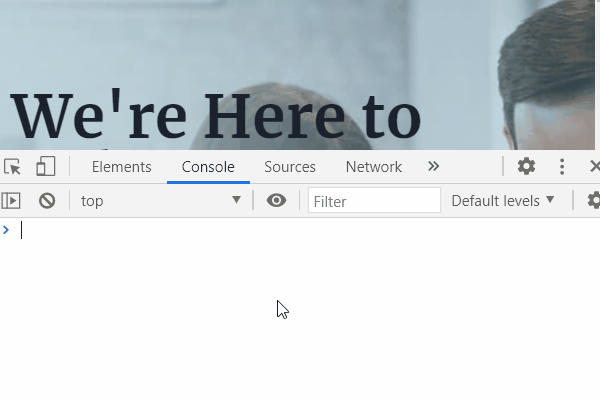600x401 pixels.
Task: Click the "We're Here to" page heading
Action: [x=216, y=116]
